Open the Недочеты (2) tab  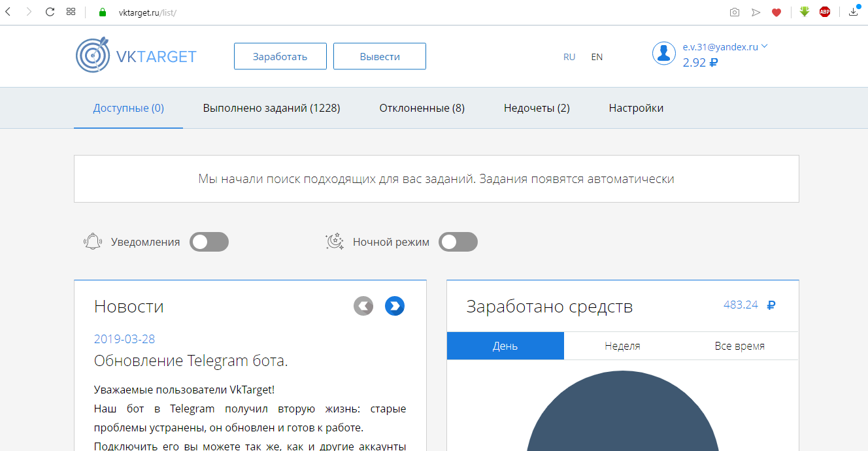point(537,108)
